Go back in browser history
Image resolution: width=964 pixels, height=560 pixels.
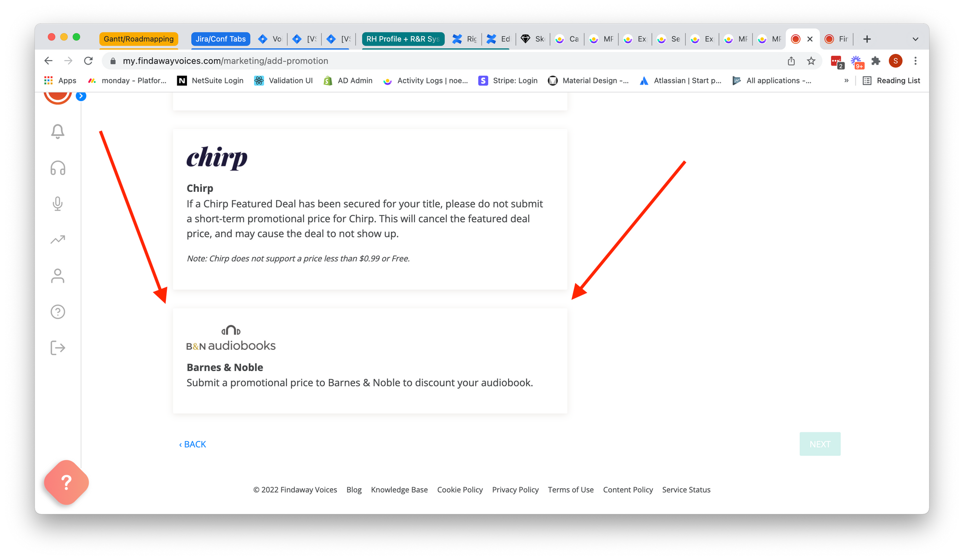point(48,61)
